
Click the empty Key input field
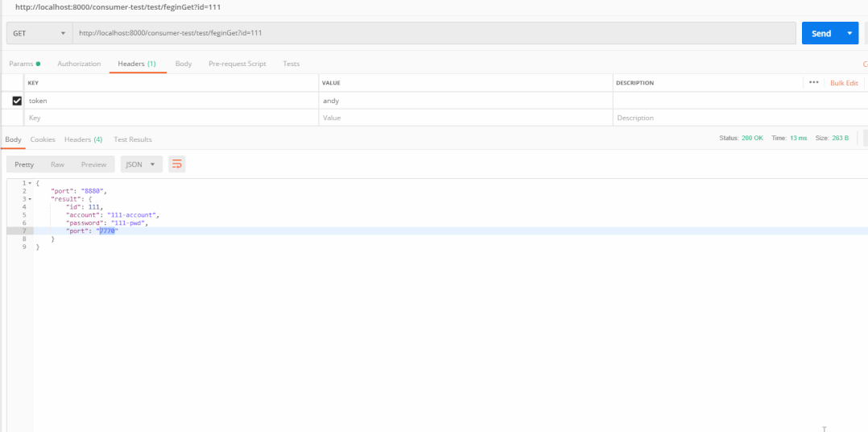[x=172, y=118]
